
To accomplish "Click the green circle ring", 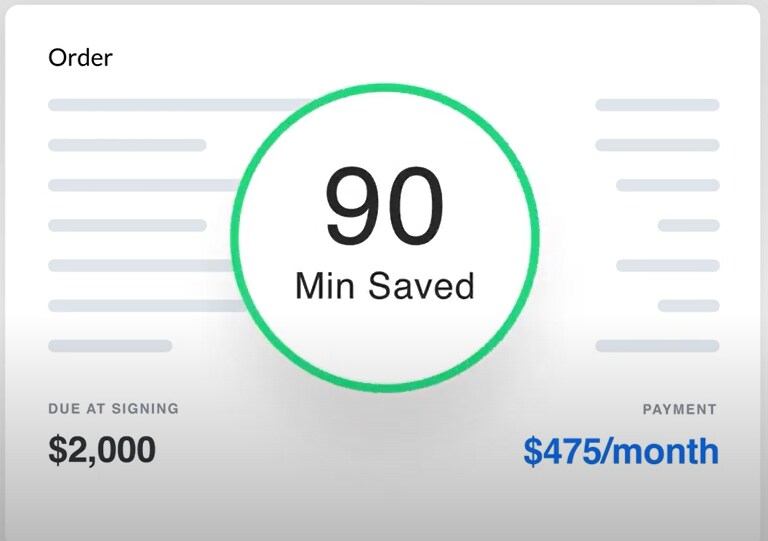I will click(x=385, y=238).
